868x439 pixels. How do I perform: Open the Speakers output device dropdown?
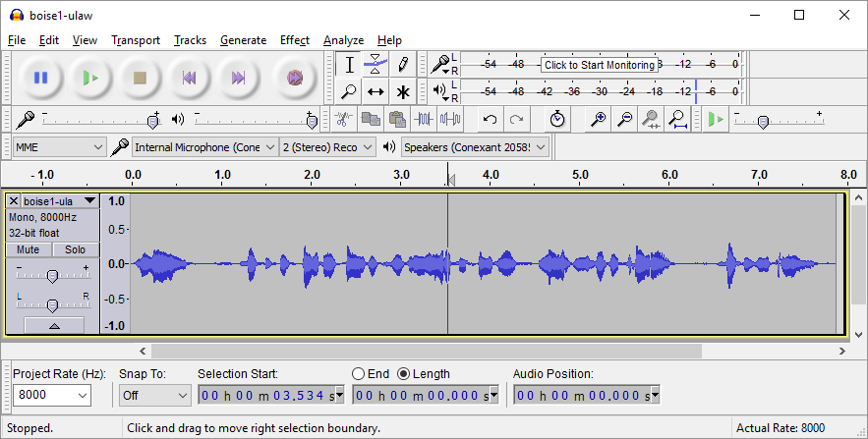point(475,147)
